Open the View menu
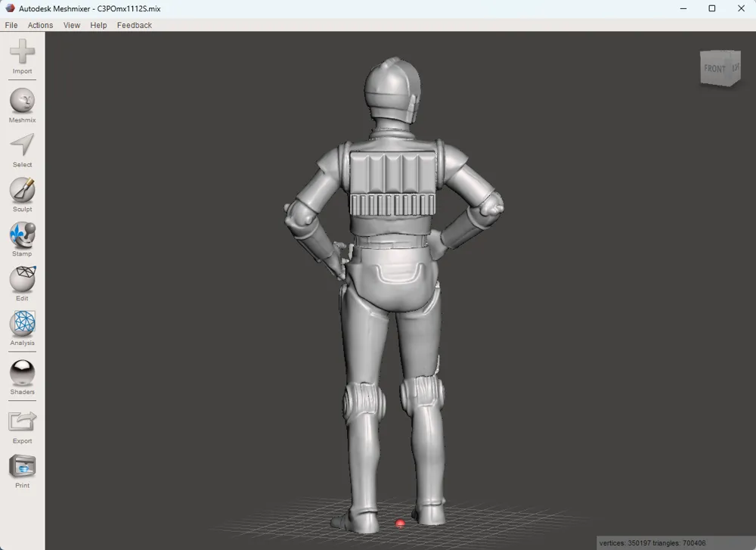This screenshot has height=550, width=756. tap(72, 25)
